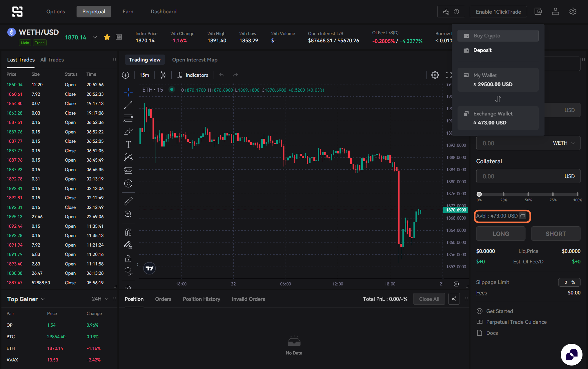Viewport: 588px width, 369px height.
Task: Select the ruler measure tool
Action: click(x=128, y=201)
